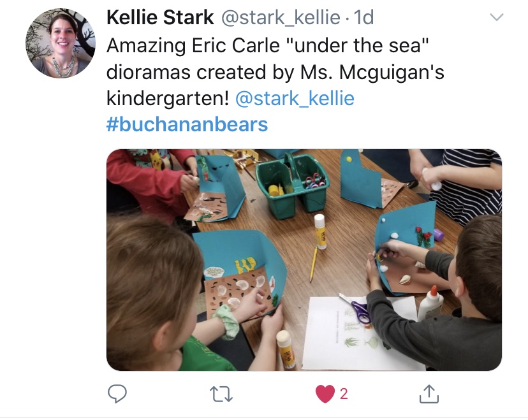Open the 1d timestamp link

click(x=364, y=17)
